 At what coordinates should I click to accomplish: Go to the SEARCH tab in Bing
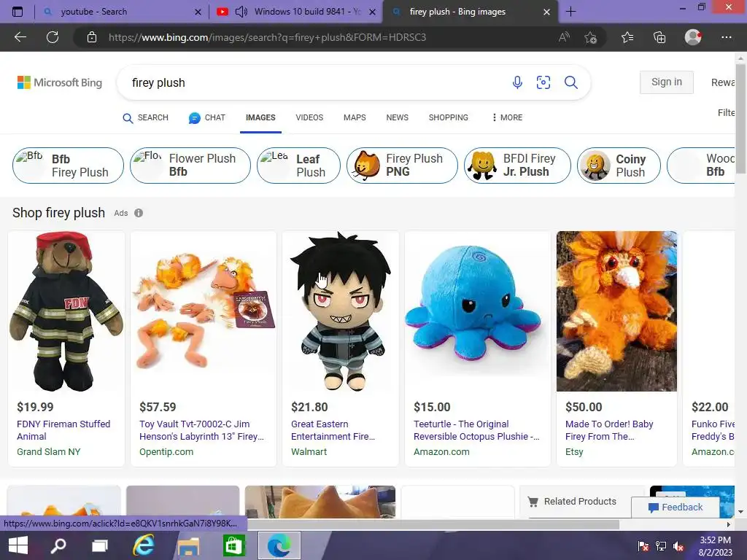pyautogui.click(x=145, y=117)
